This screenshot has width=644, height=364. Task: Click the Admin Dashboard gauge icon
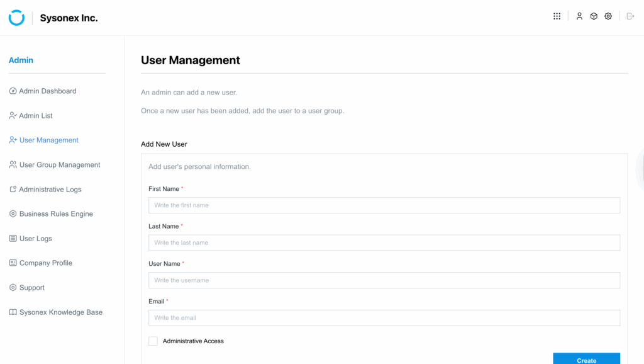13,91
